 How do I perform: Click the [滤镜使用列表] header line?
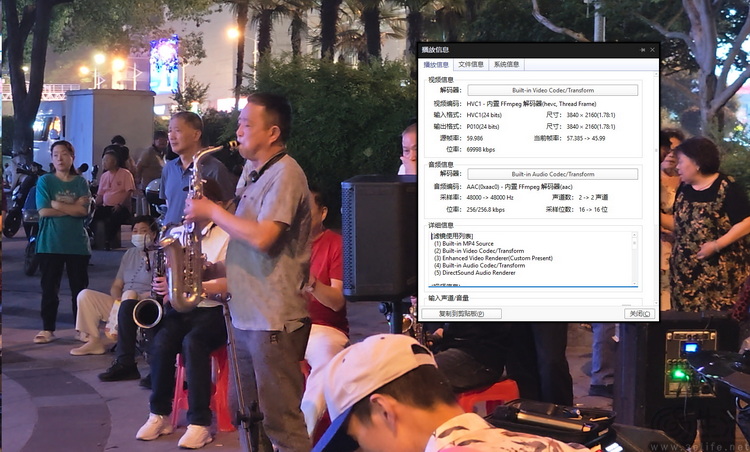pos(456,237)
